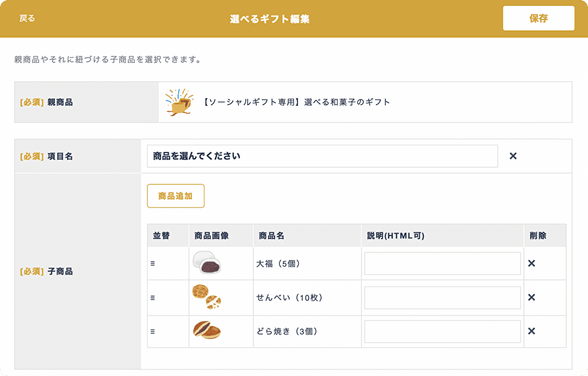Image resolution: width=588 pixels, height=376 pixels.
Task: Click the 商品名 column header
Action: (x=272, y=235)
